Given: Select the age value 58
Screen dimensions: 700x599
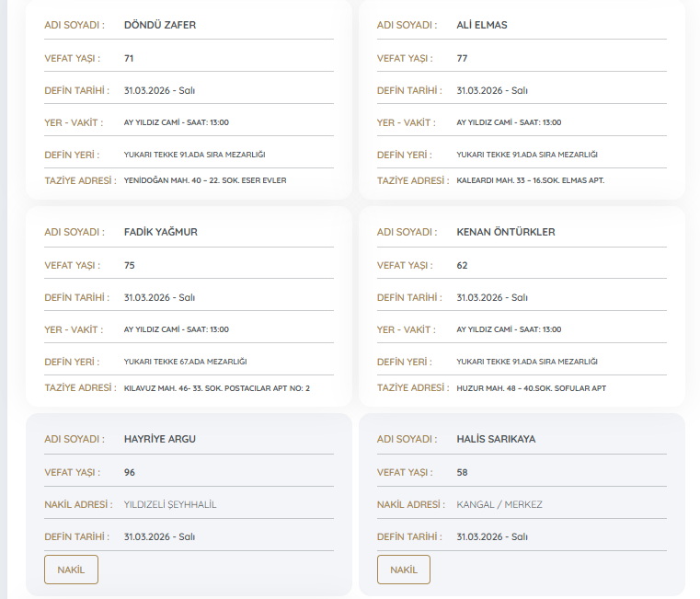Looking at the screenshot, I should (462, 472).
